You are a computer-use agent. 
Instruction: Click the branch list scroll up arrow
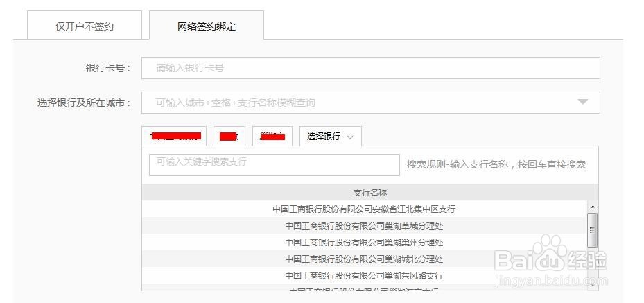(593, 207)
